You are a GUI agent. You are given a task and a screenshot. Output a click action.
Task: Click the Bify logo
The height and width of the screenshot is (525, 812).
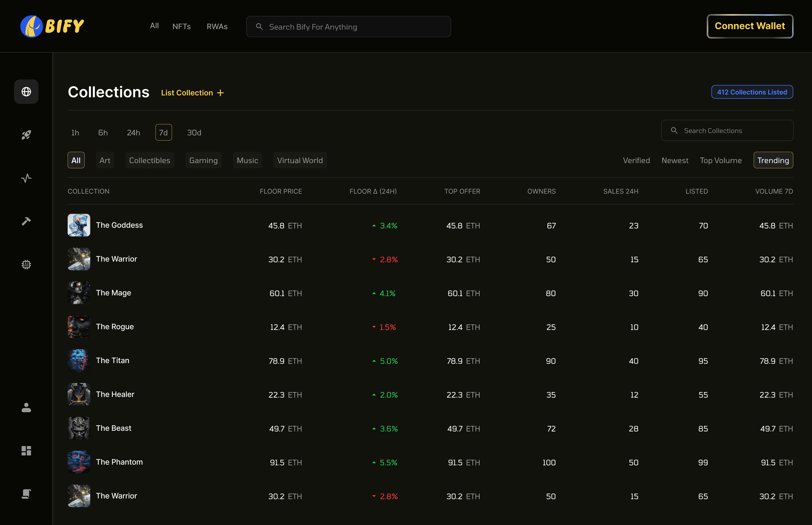tap(52, 26)
